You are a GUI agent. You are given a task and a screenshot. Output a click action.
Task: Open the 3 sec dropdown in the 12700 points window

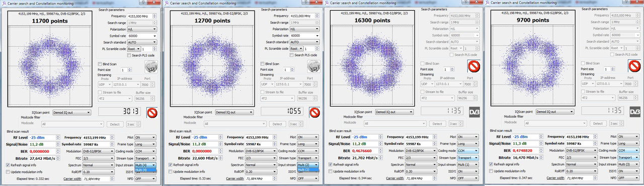tap(296, 124)
